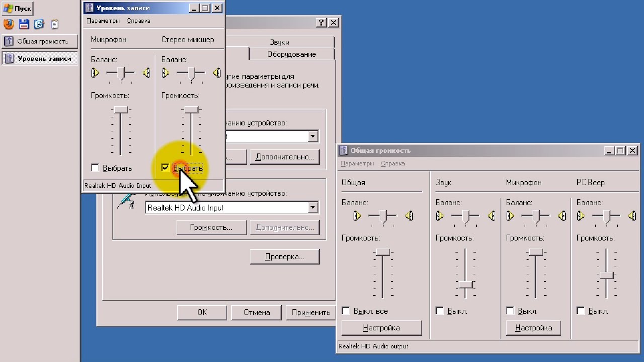Click Микрофон volume slider thumb in Общая громкость
Screen dimensions: 644x362
pyautogui.click(x=536, y=252)
